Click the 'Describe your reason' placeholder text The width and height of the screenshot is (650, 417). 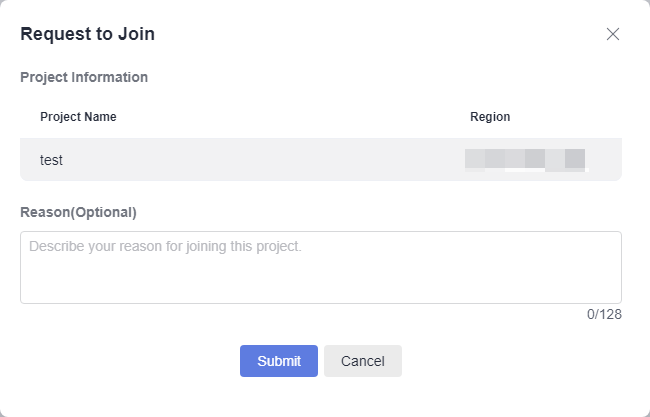165,246
